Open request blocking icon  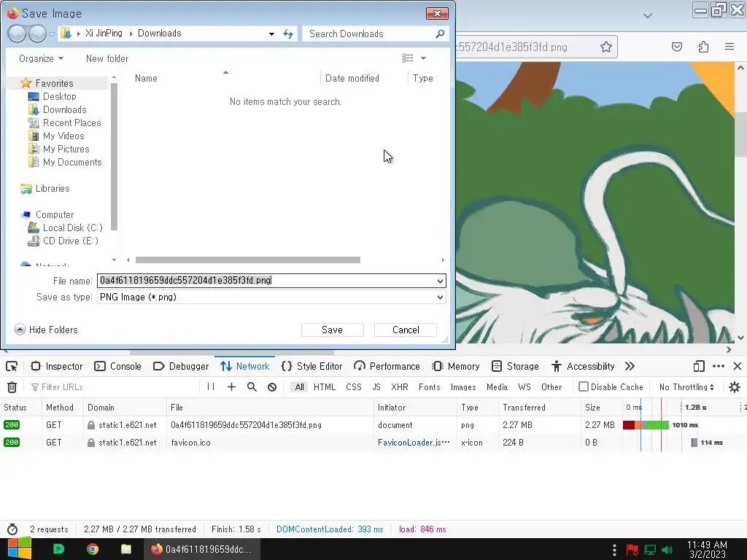coord(272,386)
